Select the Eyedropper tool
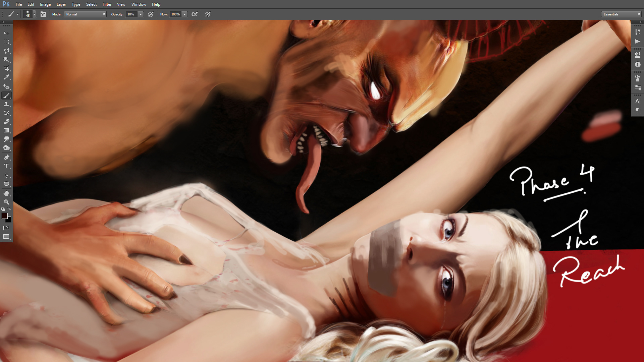This screenshot has height=362, width=644. coord(6,77)
